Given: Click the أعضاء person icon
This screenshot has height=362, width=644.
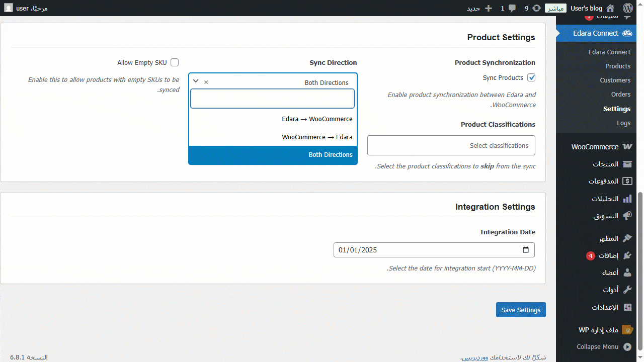Looking at the screenshot, I should tap(627, 273).
